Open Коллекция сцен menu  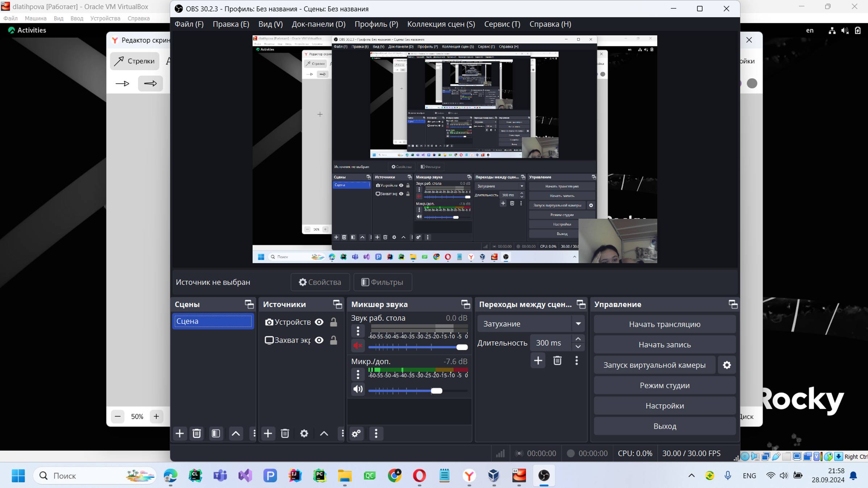click(x=441, y=24)
